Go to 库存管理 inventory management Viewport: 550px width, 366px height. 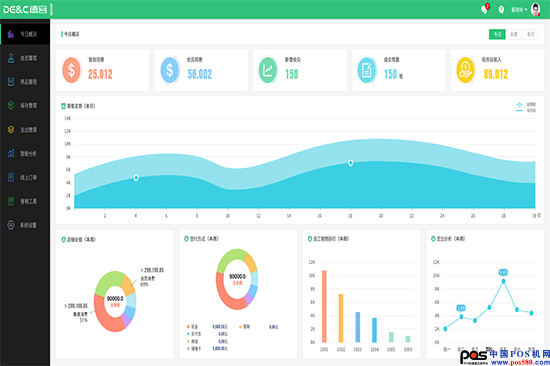(x=25, y=106)
